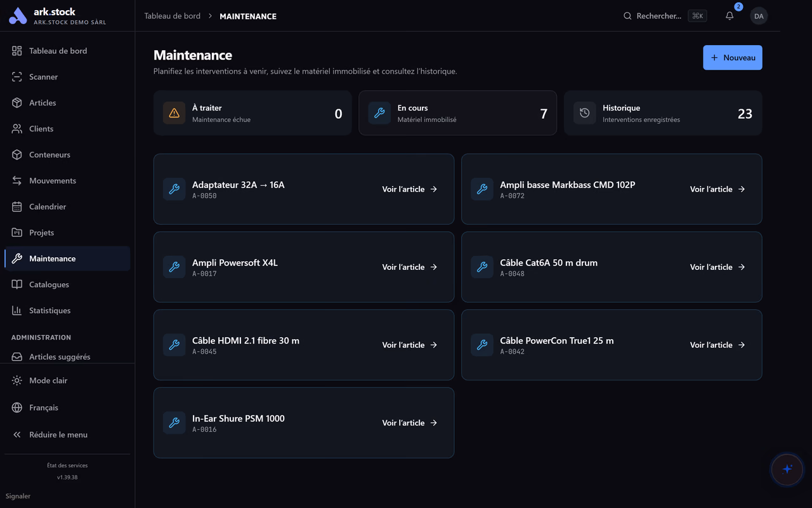Screen dimensions: 812x508
Task: Focus the Rechercher search field
Action: (665, 16)
